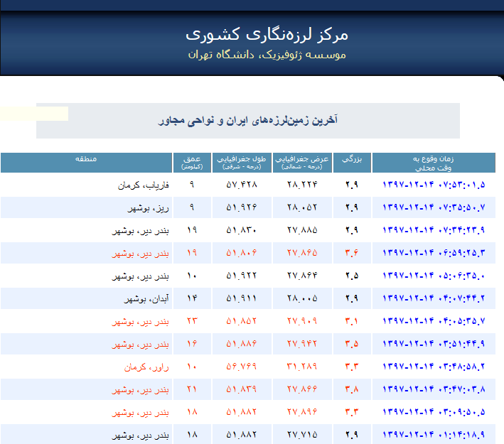Click the depth value ۱۶
This screenshot has width=504, height=444.
[x=192, y=344]
